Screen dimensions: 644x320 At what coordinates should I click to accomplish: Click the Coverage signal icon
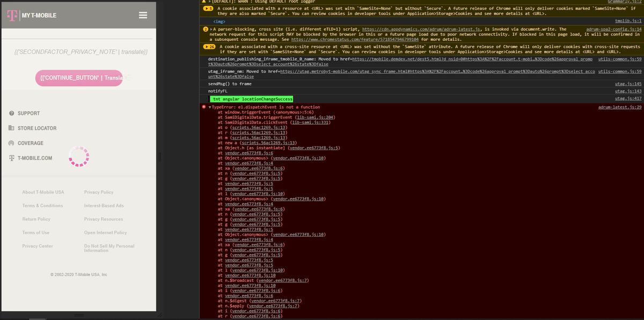(x=12, y=143)
